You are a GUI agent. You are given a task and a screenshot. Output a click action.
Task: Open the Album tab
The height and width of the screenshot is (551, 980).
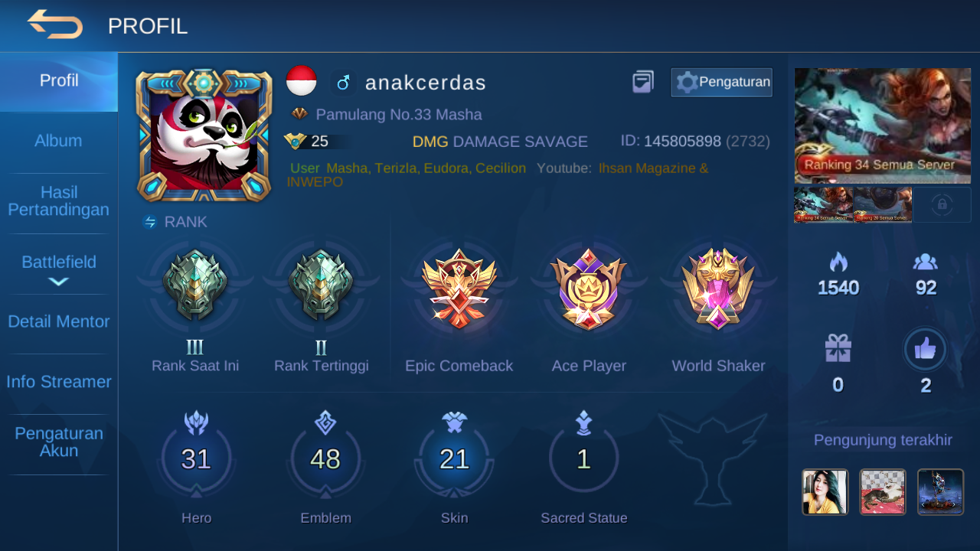[58, 141]
